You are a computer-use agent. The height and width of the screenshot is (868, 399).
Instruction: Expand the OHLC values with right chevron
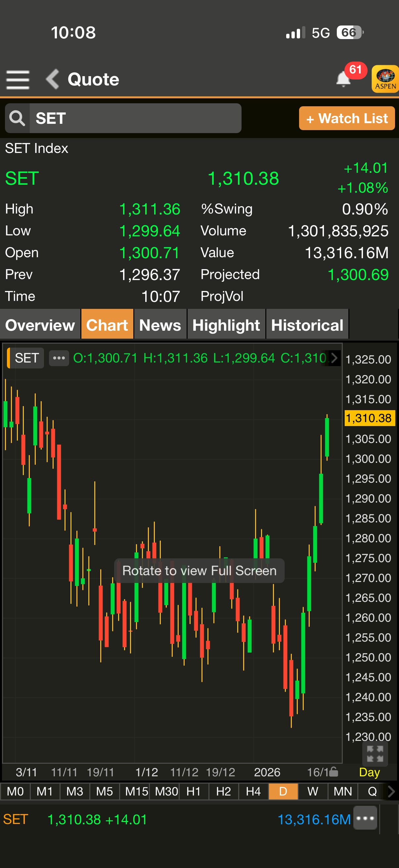point(334,358)
